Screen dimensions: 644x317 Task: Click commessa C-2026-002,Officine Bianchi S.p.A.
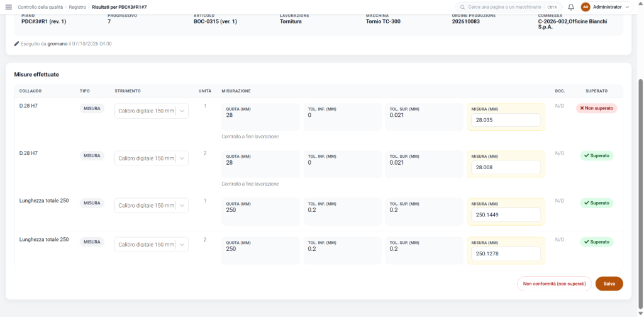coord(572,25)
